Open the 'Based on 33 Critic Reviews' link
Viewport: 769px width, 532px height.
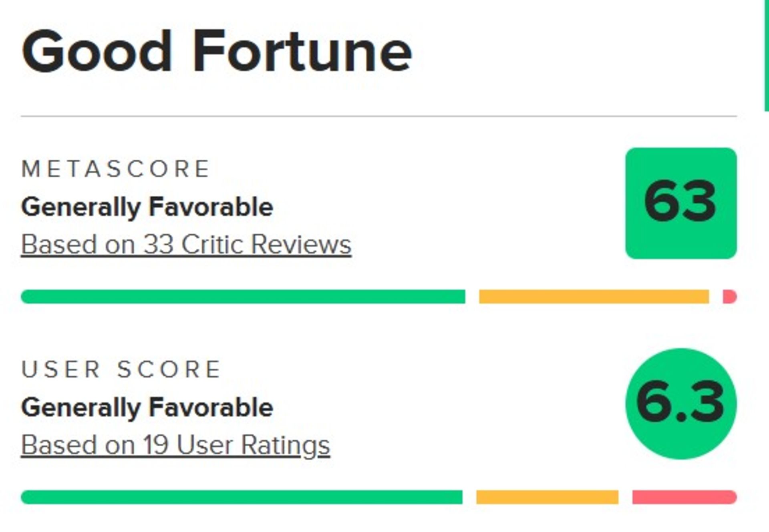pos(186,244)
